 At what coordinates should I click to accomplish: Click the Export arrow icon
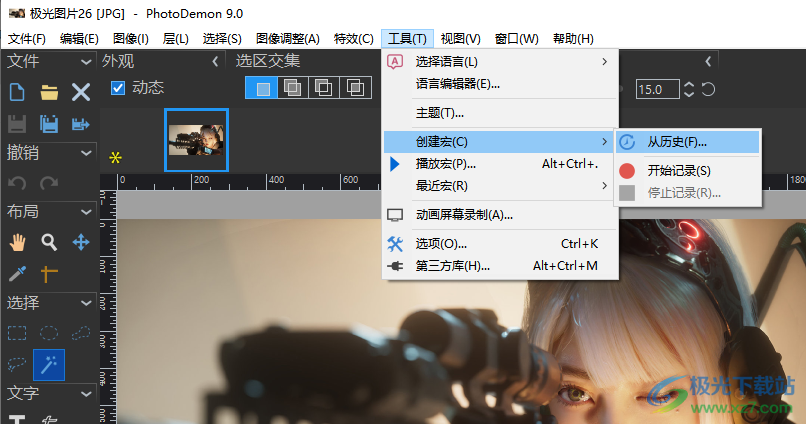click(x=81, y=124)
